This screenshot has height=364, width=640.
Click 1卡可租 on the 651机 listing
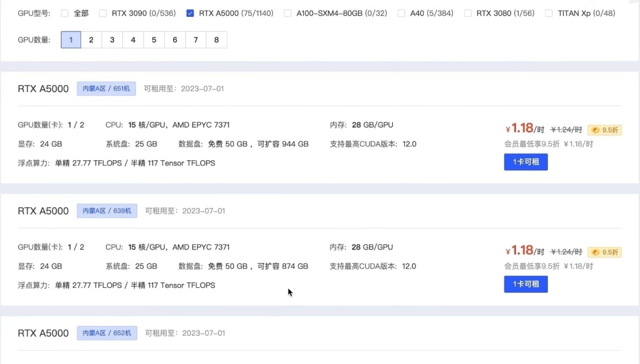pyautogui.click(x=525, y=162)
